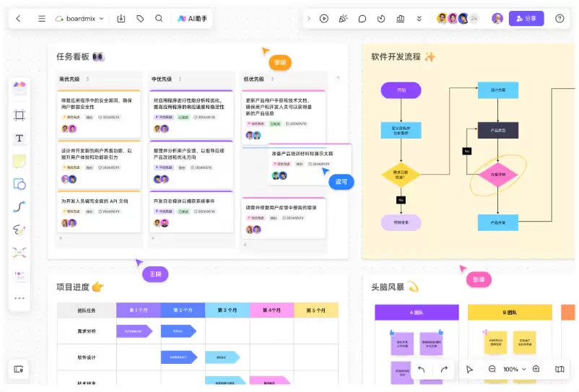Click the purple 分享 share button
Screen dimensions: 579x392
(526, 19)
